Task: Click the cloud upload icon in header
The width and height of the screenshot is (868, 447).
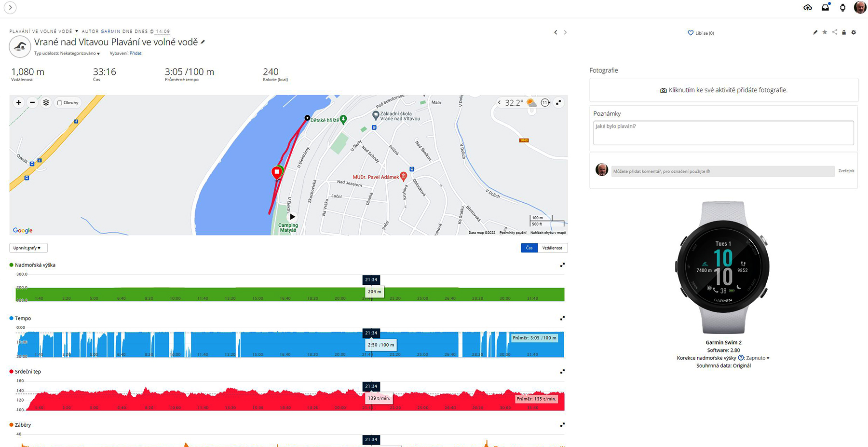Action: (808, 7)
